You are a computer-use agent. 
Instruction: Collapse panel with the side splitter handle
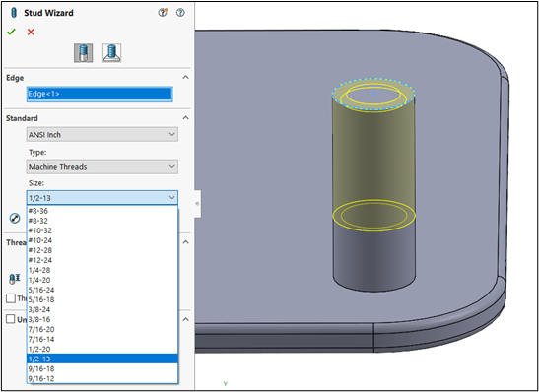(198, 203)
